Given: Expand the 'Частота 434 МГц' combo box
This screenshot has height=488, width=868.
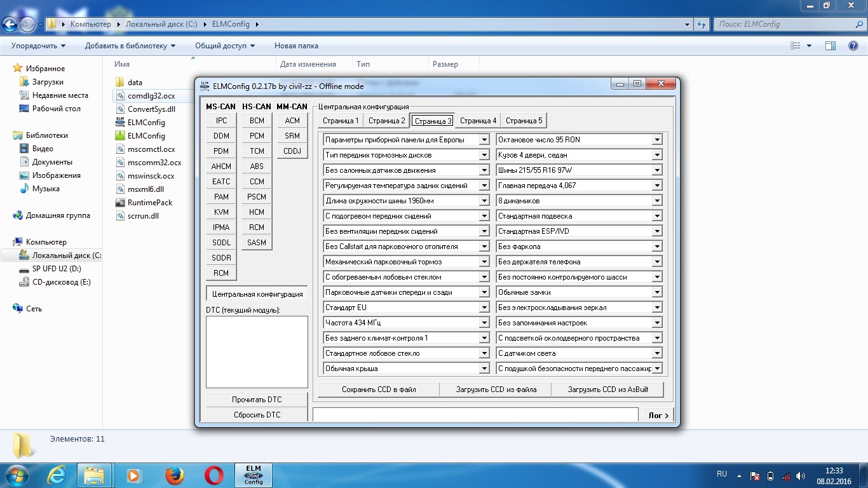Looking at the screenshot, I should 484,323.
